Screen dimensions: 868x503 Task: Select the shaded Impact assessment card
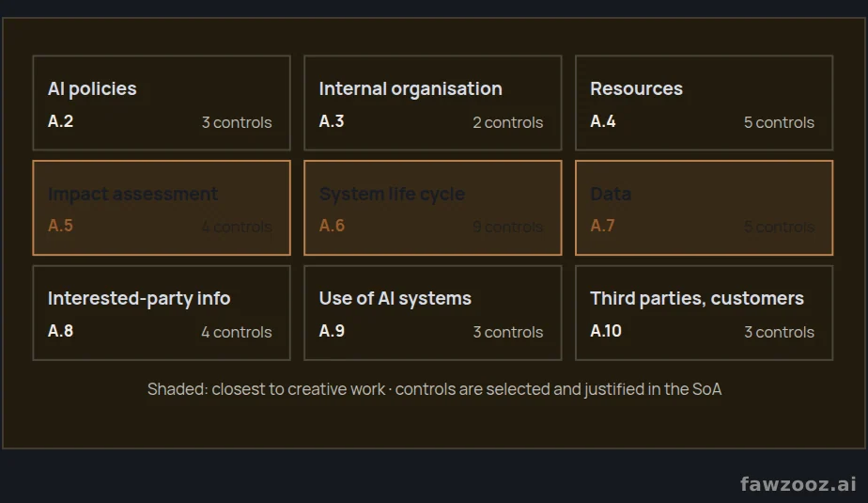pos(162,208)
